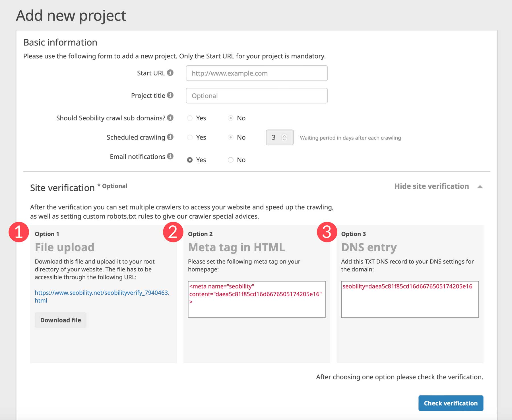Collapse section using Hide site verification arrow
512x420 pixels.
480,187
